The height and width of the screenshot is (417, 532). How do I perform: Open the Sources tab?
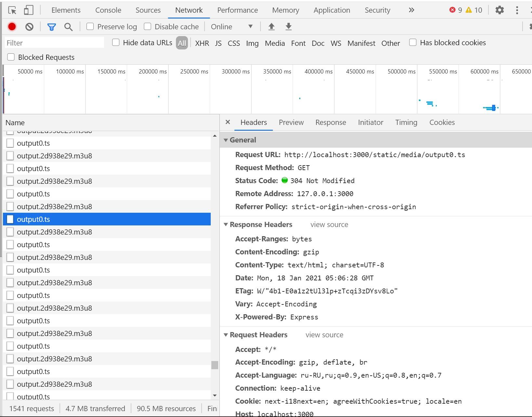[x=148, y=10]
